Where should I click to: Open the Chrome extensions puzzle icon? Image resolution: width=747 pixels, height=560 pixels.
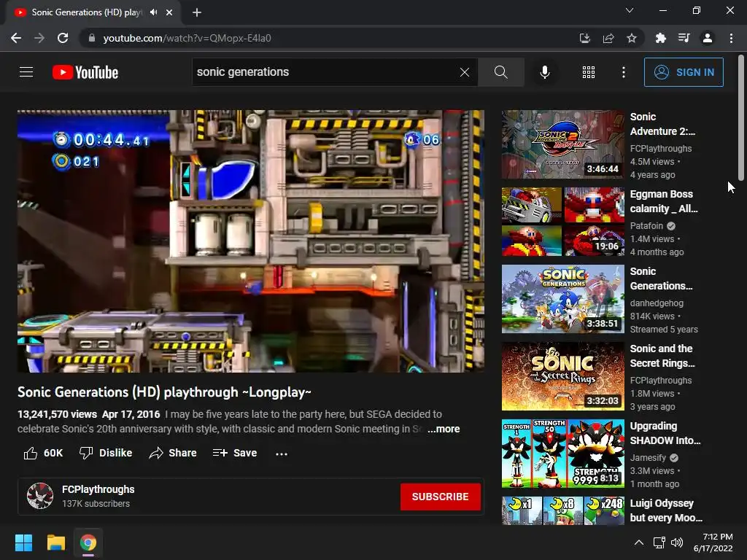[x=660, y=38]
